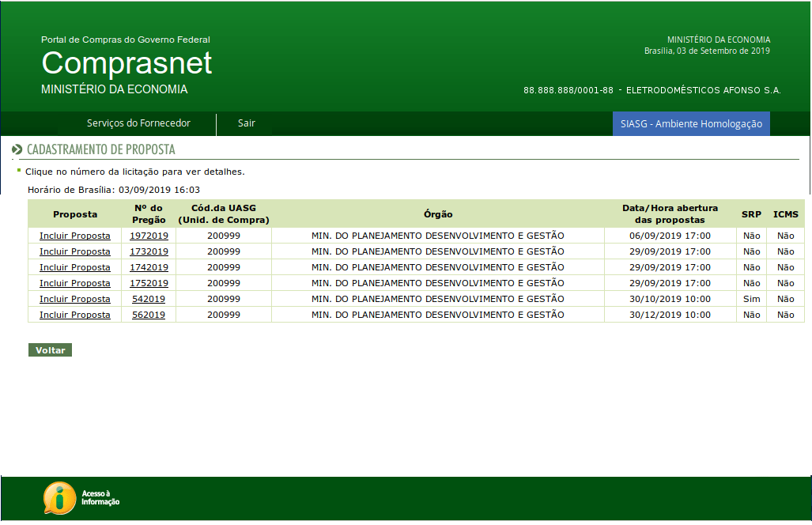Screen dimensions: 812x525
Task: Open details of pregão number 1732019
Action: (149, 251)
